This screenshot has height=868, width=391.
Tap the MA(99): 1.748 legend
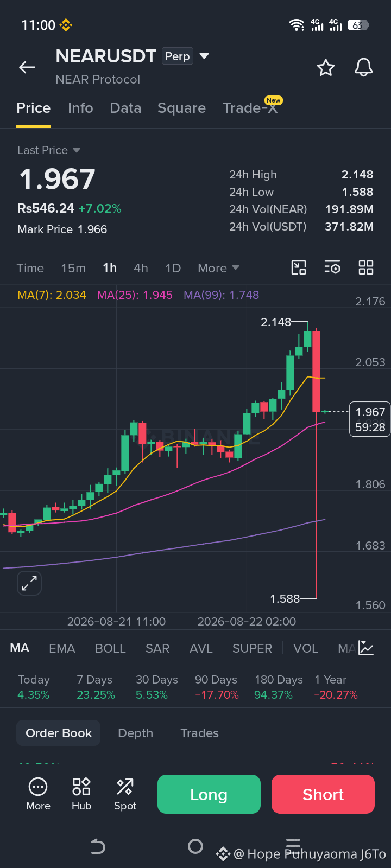tap(221, 295)
